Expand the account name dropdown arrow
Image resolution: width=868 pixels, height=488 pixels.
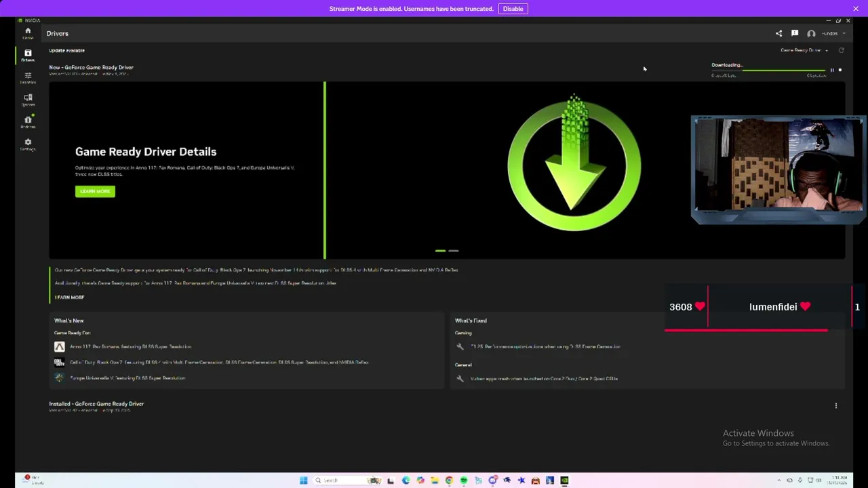click(x=844, y=33)
